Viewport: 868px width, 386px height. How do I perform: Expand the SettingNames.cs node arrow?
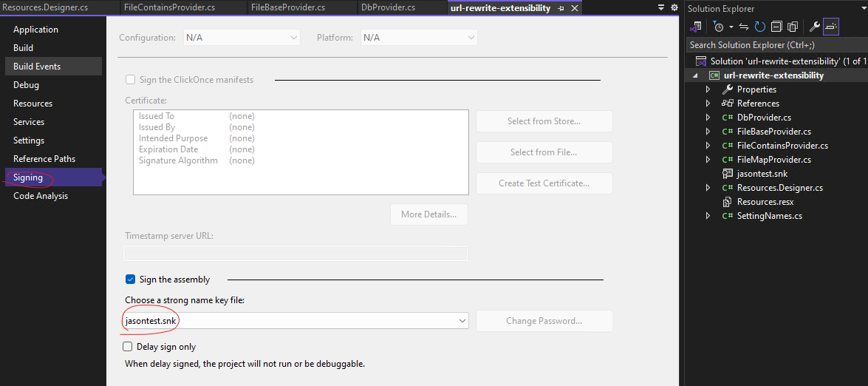tap(708, 216)
